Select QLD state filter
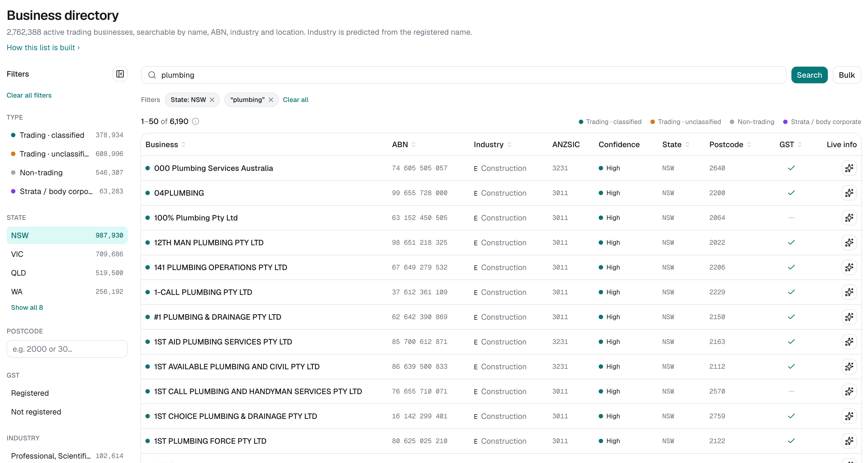Image resolution: width=868 pixels, height=463 pixels. coord(67,273)
